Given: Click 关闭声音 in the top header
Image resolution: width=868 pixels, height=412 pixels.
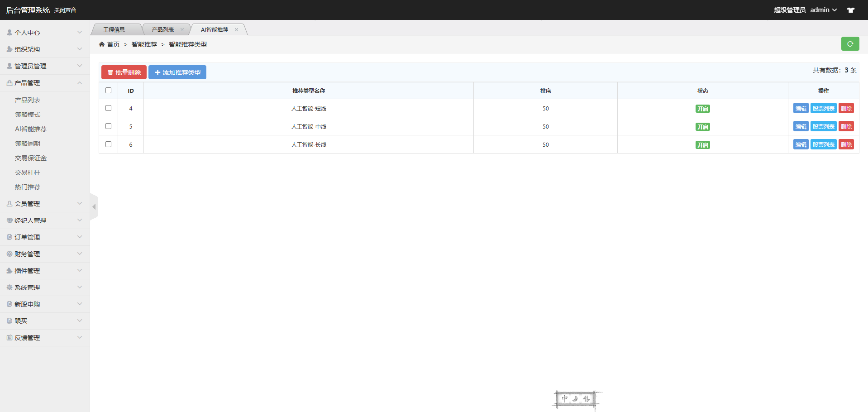Looking at the screenshot, I should pos(65,10).
